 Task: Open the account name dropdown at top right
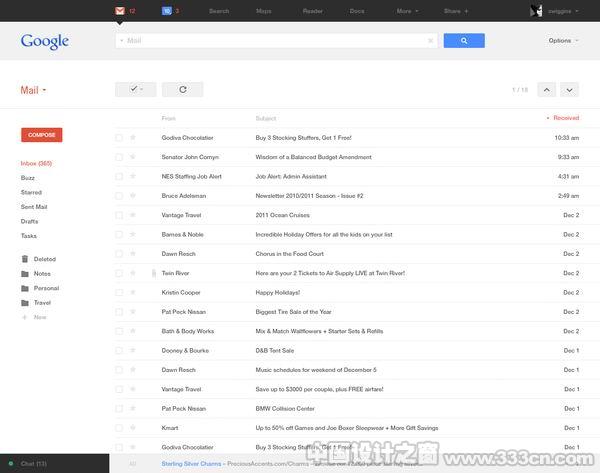(x=563, y=11)
